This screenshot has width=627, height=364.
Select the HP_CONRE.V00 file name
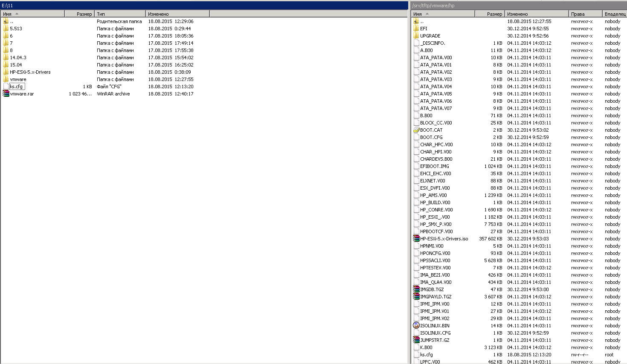[436, 210]
